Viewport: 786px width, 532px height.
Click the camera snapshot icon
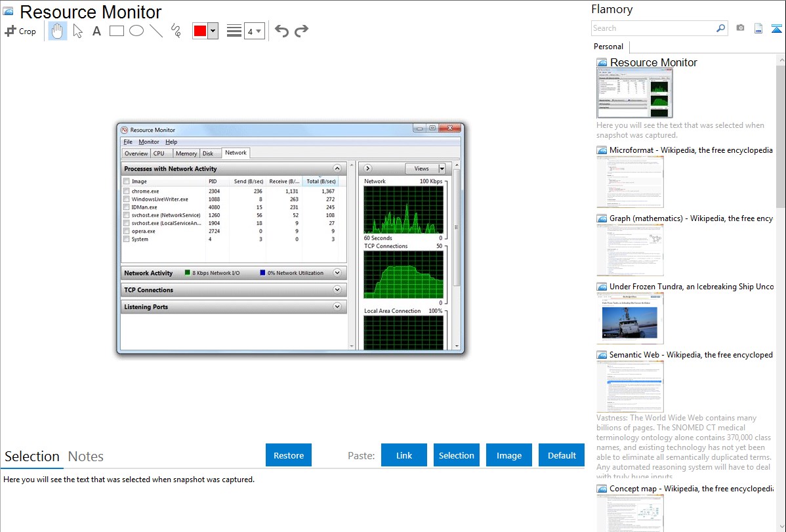(x=740, y=28)
